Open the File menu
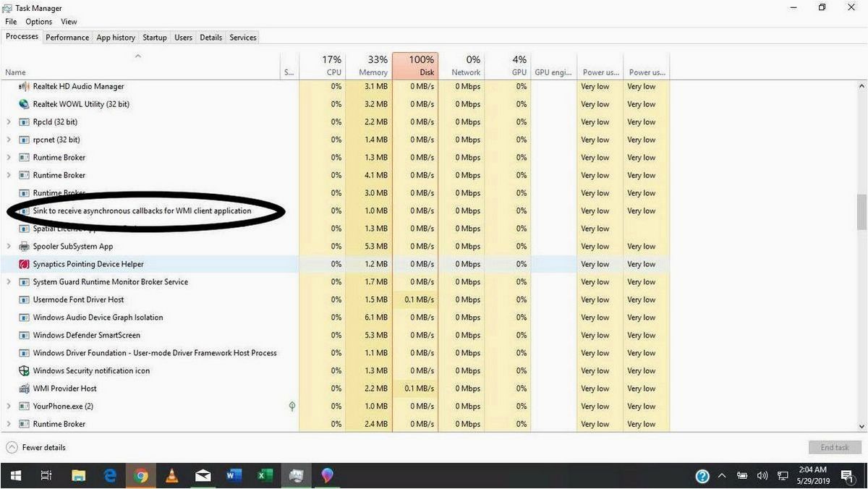This screenshot has height=489, width=868. pyautogui.click(x=11, y=22)
